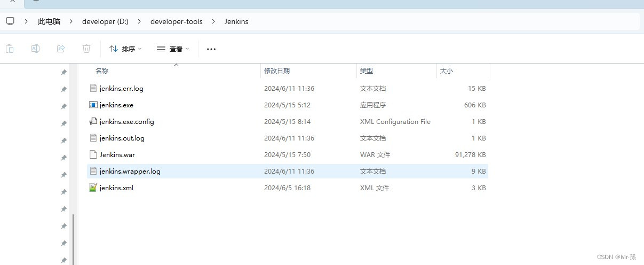Click file name jenkins.exe.config

tap(127, 121)
